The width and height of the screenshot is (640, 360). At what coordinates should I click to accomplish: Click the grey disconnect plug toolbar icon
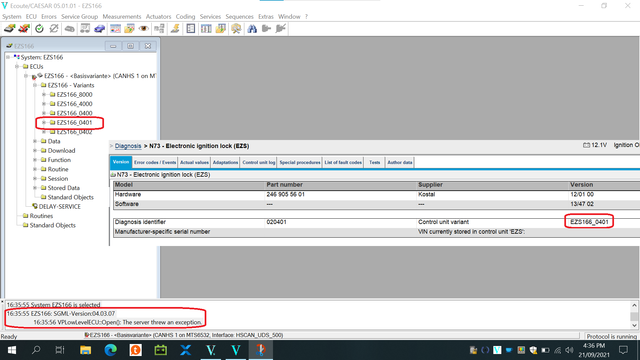pyautogui.click(x=280, y=29)
